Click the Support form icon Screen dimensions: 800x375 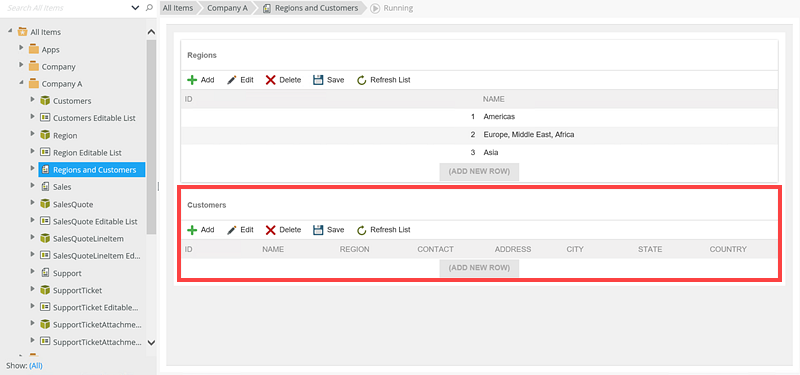point(45,273)
